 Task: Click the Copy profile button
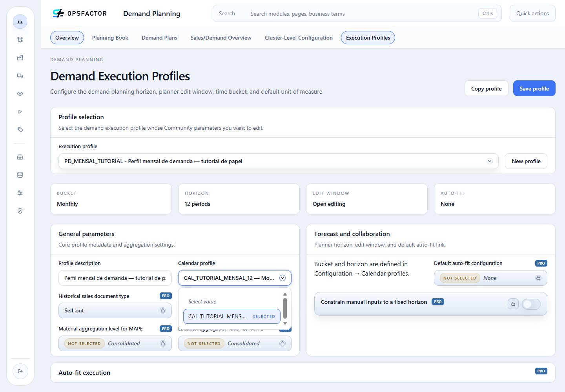pyautogui.click(x=487, y=89)
